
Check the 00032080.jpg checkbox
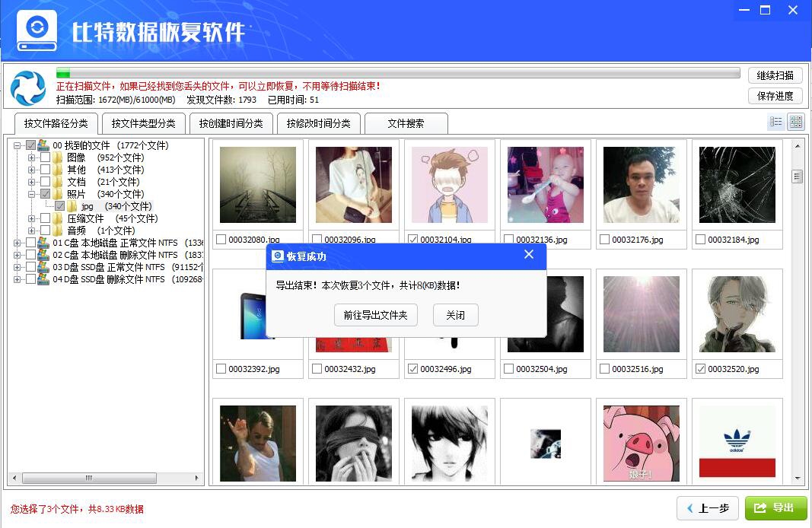point(221,239)
